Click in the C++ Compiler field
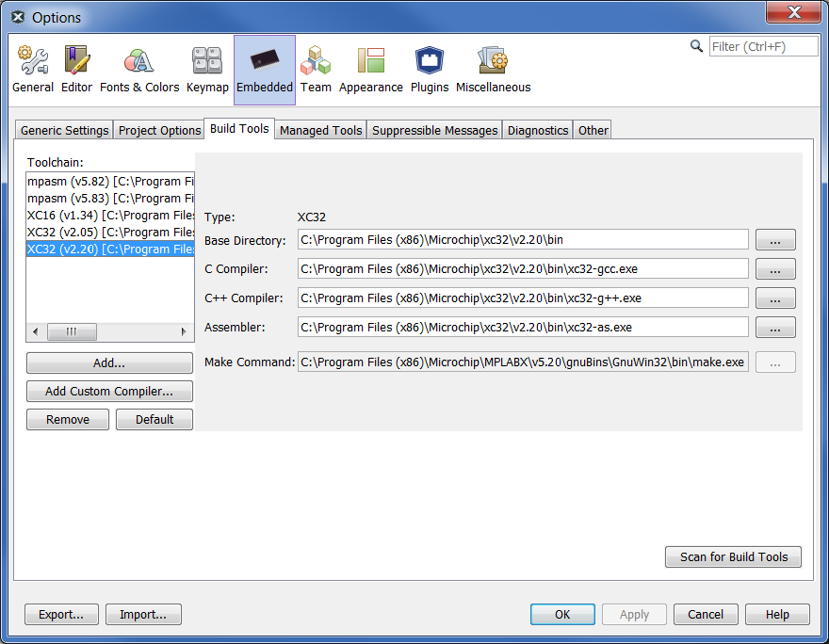Viewport: 829px width, 644px height. (x=523, y=298)
